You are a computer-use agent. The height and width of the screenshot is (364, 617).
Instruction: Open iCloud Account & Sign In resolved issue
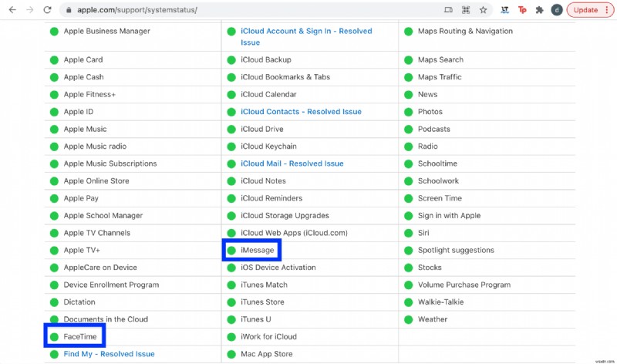(295, 32)
